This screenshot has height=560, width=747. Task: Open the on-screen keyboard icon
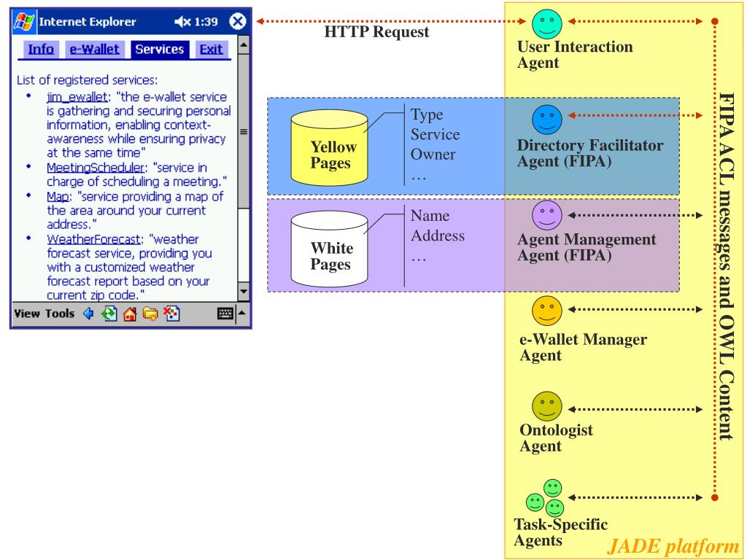coord(225,314)
